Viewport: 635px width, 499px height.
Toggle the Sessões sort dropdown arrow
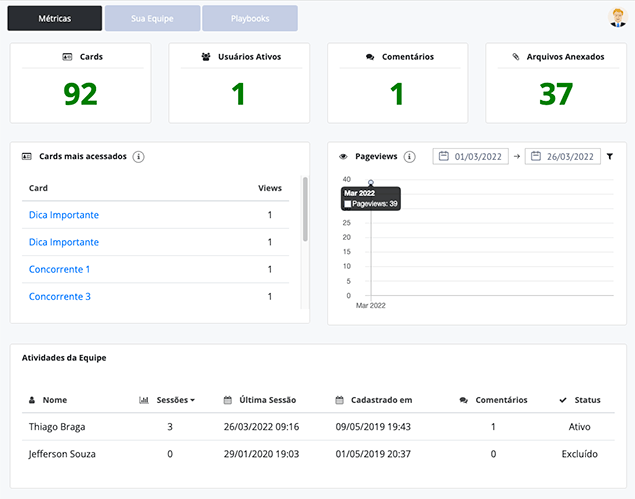point(192,400)
